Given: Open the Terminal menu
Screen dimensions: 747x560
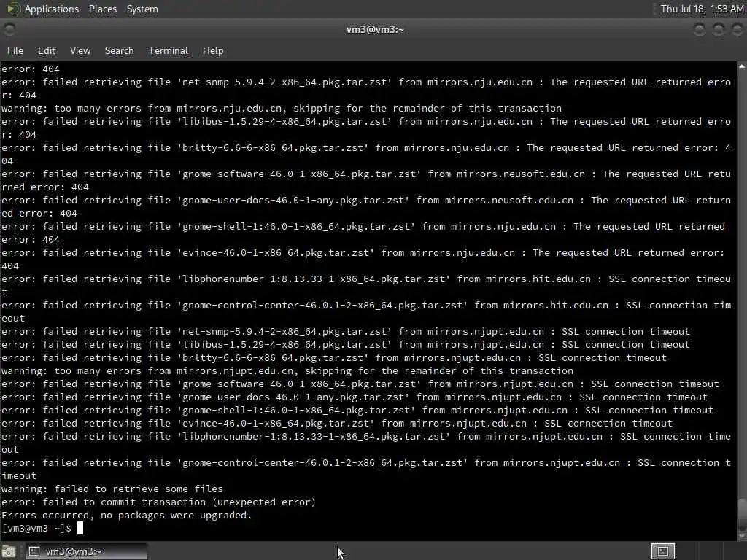Looking at the screenshot, I should (169, 50).
